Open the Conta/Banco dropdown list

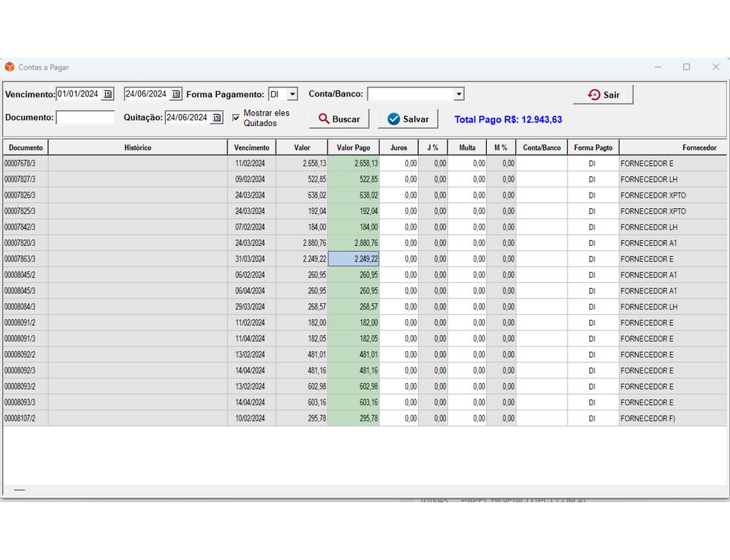click(x=459, y=94)
